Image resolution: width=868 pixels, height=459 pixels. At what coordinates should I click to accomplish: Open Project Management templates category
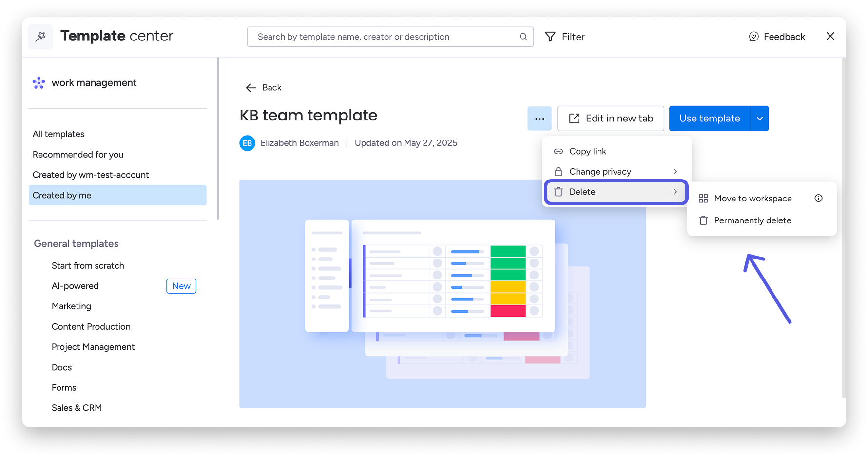coord(93,347)
